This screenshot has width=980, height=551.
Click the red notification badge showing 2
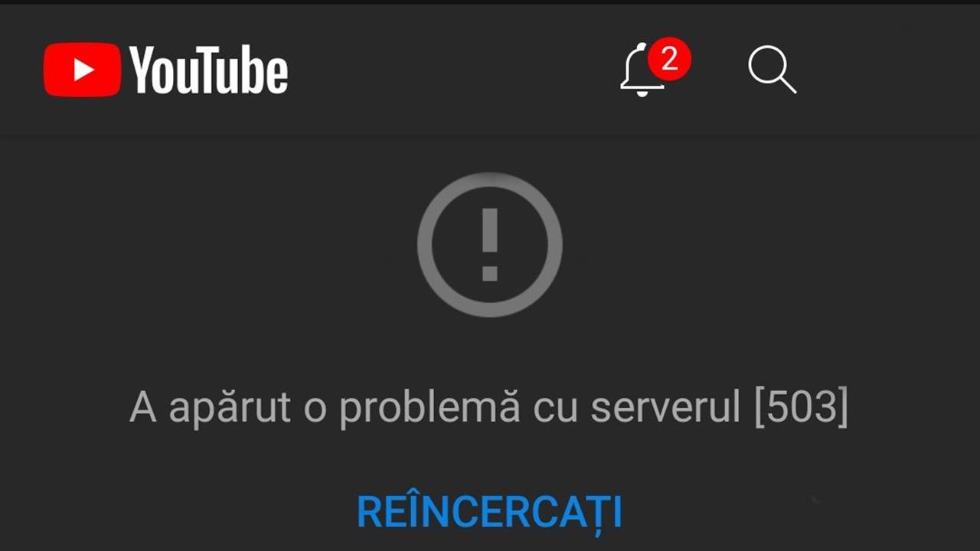pyautogui.click(x=669, y=59)
